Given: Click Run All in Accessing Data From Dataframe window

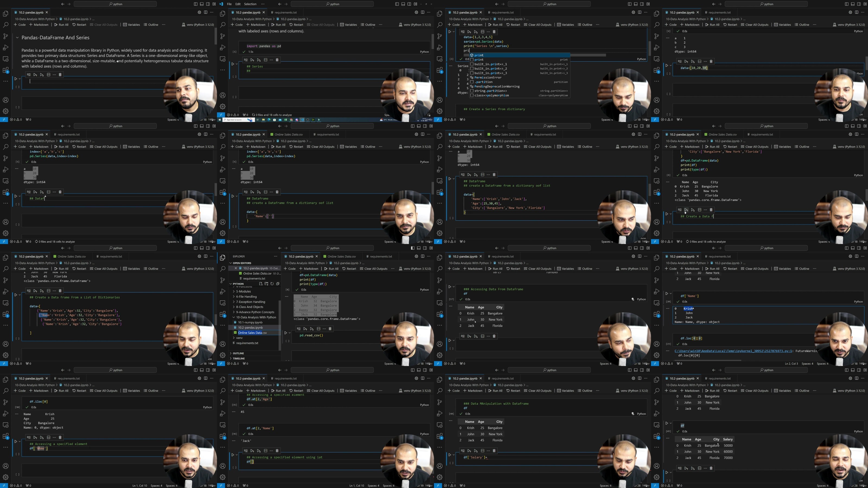Looking at the screenshot, I should pyautogui.click(x=495, y=269).
